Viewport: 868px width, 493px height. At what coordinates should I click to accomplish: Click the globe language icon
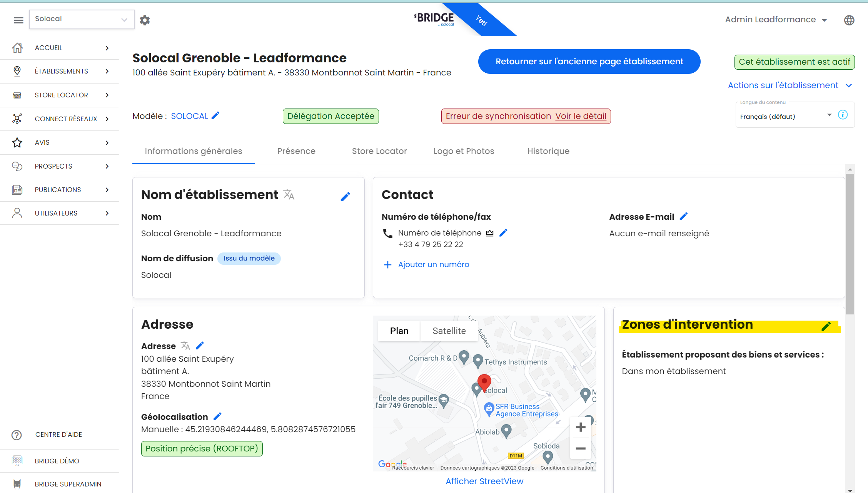[849, 20]
